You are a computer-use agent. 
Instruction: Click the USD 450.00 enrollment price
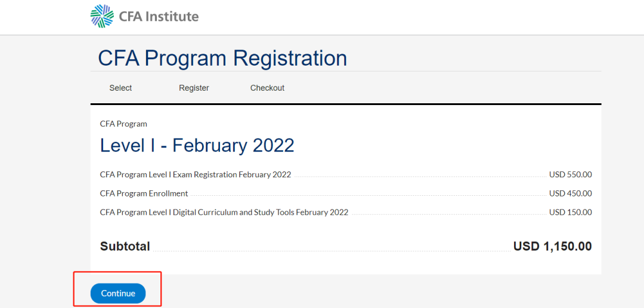[x=570, y=193]
